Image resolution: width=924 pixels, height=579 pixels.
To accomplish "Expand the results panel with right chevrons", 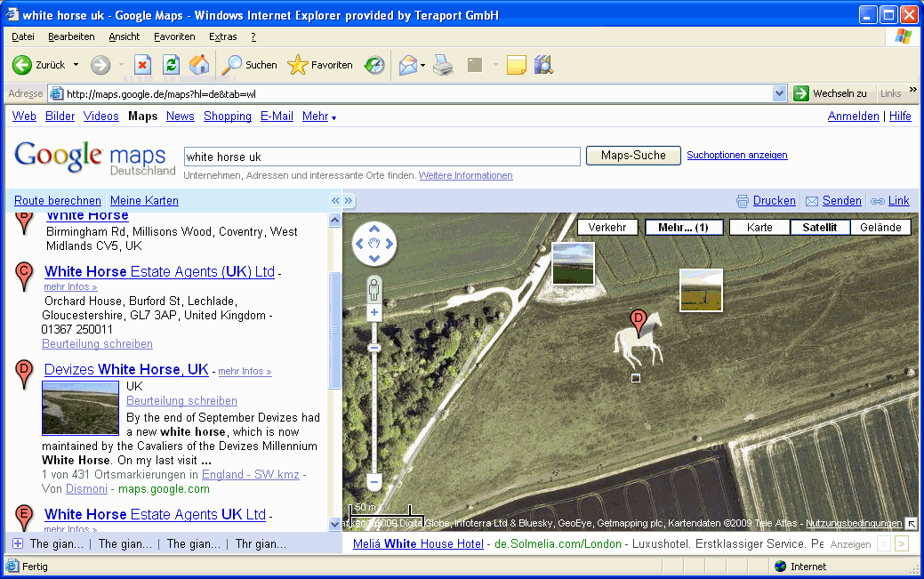I will 349,200.
